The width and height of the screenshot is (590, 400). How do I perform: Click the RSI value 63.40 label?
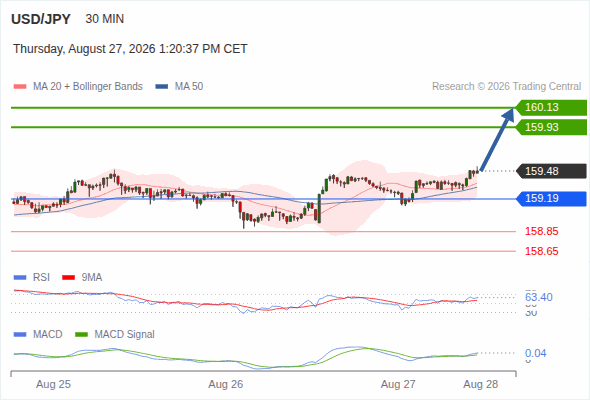pyautogui.click(x=539, y=297)
